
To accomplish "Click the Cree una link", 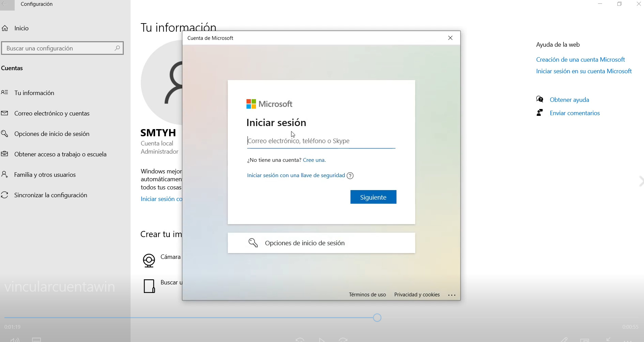I will [x=314, y=160].
